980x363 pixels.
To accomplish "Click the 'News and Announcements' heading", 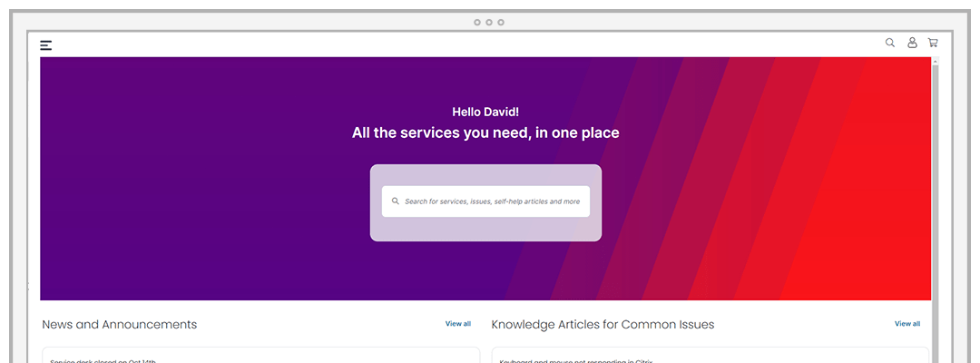I will tap(120, 324).
